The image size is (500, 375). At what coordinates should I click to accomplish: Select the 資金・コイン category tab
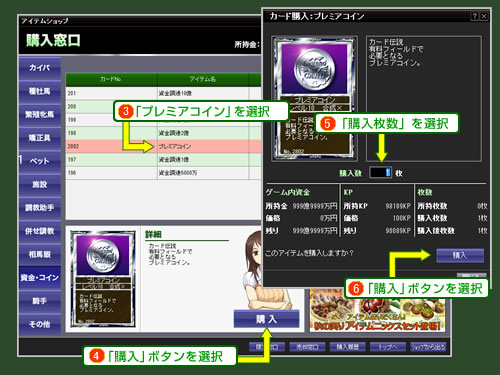tap(40, 278)
